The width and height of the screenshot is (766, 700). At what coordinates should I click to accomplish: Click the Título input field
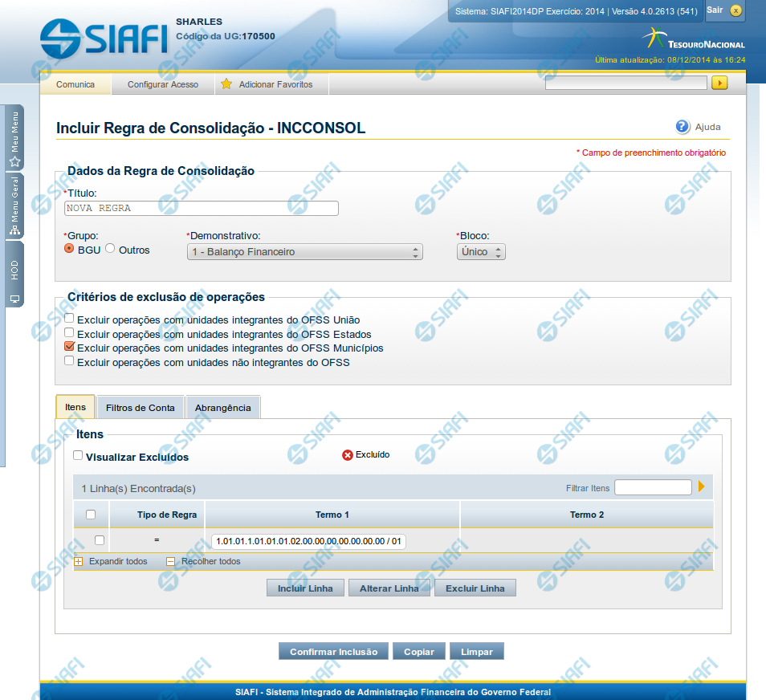201,209
